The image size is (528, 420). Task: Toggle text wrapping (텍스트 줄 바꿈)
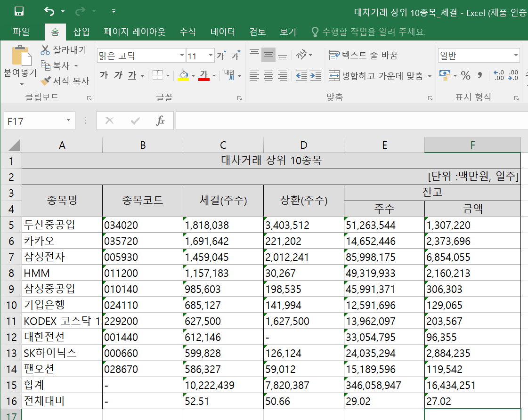[363, 55]
